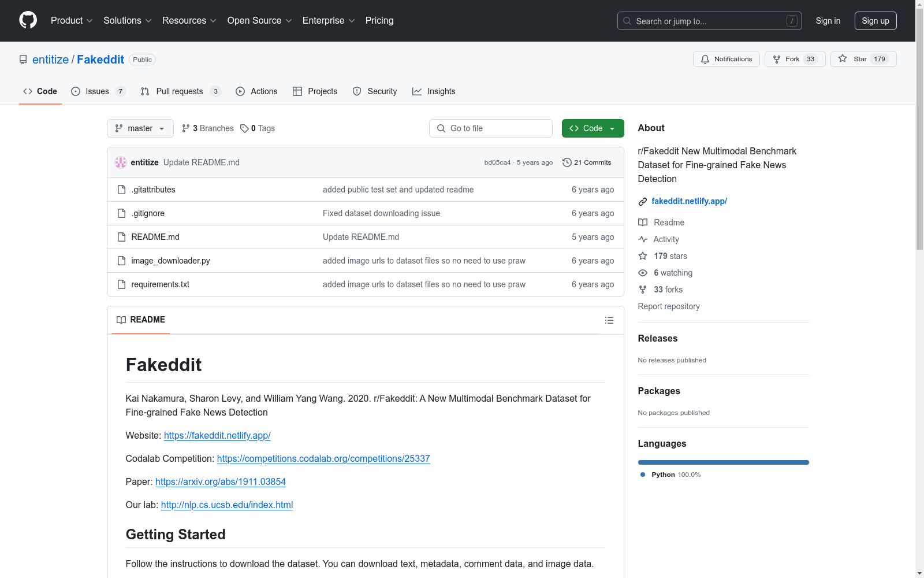Open the Fakeddit repository name link

100,60
